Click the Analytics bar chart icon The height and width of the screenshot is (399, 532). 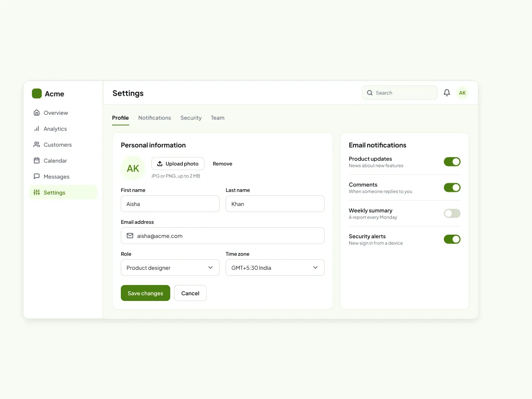pos(37,128)
